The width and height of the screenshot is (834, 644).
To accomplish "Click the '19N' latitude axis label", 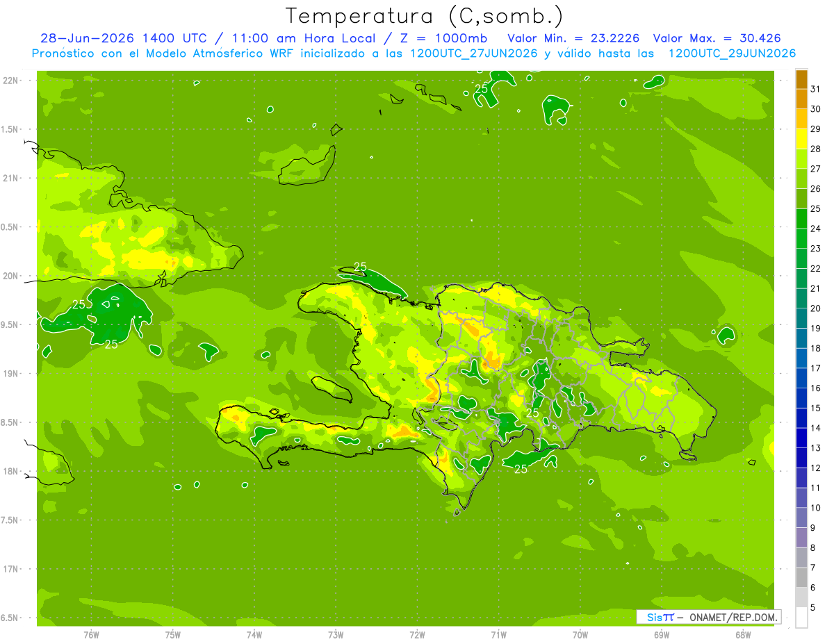I will (x=11, y=373).
